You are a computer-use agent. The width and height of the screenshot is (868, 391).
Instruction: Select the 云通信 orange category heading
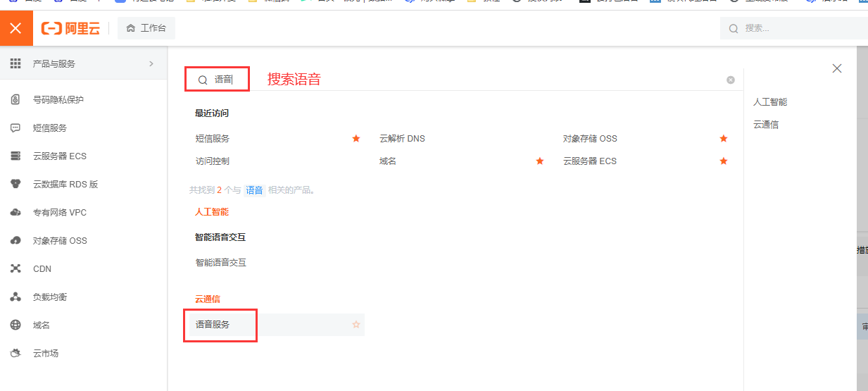click(x=208, y=299)
